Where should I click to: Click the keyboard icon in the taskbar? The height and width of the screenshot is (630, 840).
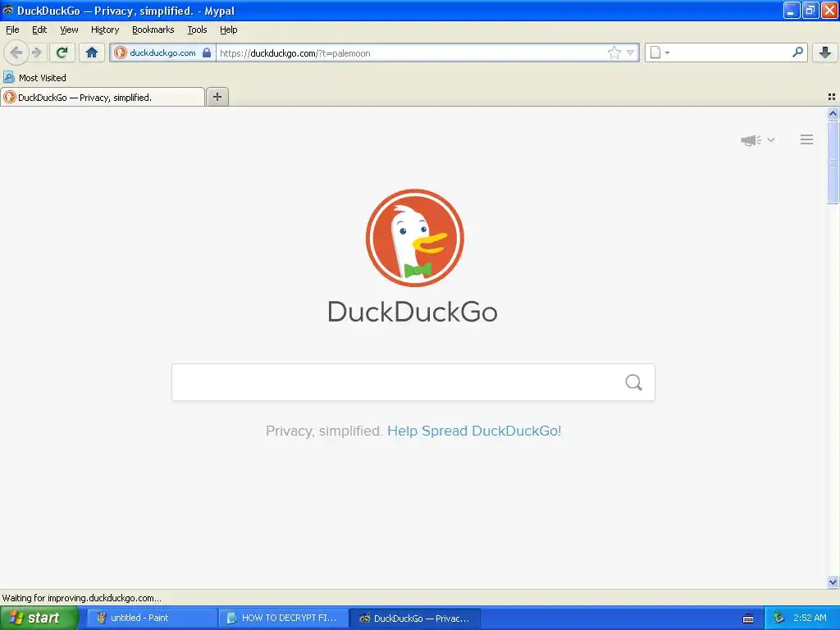click(x=748, y=619)
